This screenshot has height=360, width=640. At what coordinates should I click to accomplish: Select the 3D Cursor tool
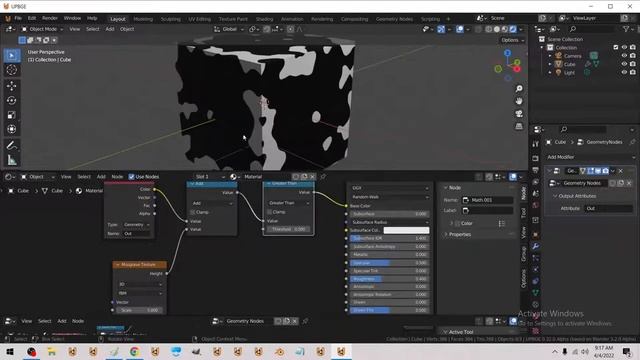[12, 70]
